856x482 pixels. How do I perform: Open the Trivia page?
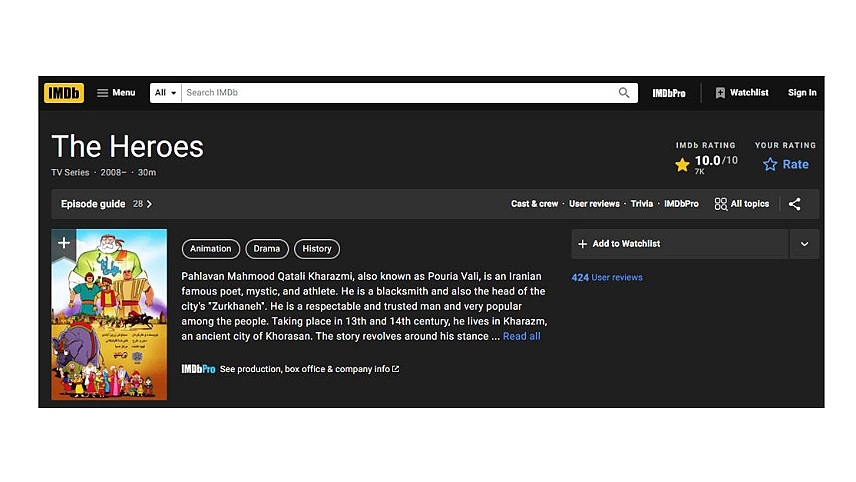tap(641, 204)
